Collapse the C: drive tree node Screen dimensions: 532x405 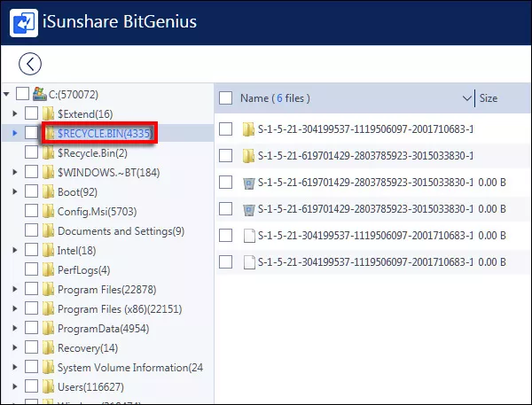point(6,94)
